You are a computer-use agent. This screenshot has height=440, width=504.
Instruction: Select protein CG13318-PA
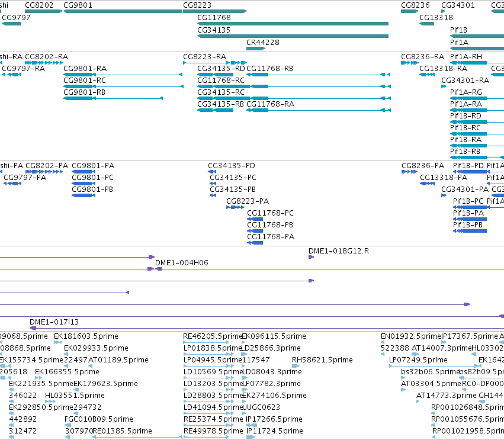click(427, 184)
